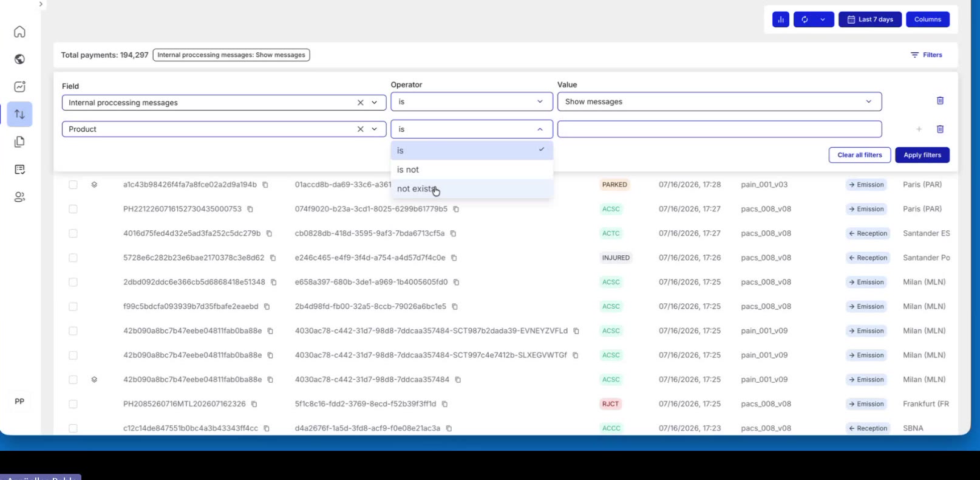Image resolution: width=980 pixels, height=480 pixels.
Task: Toggle the Filters panel
Action: tap(927, 55)
